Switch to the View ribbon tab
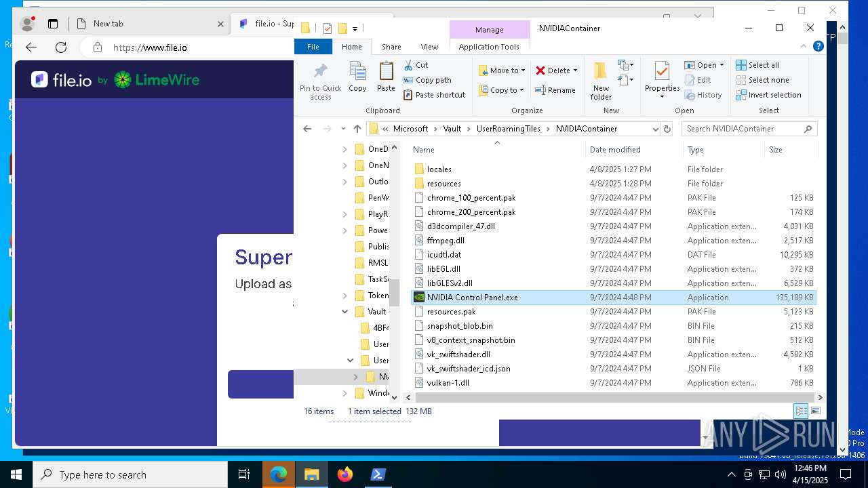Viewport: 868px width, 488px height. [429, 47]
